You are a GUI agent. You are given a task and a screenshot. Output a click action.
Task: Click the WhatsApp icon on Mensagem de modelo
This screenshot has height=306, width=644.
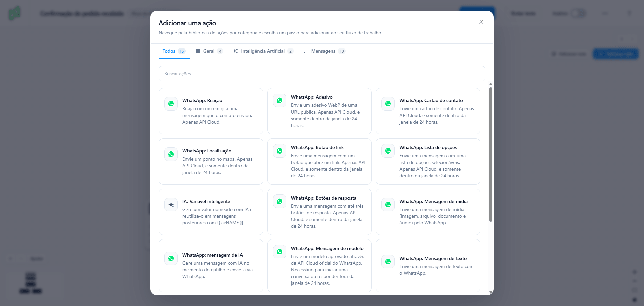point(280,252)
